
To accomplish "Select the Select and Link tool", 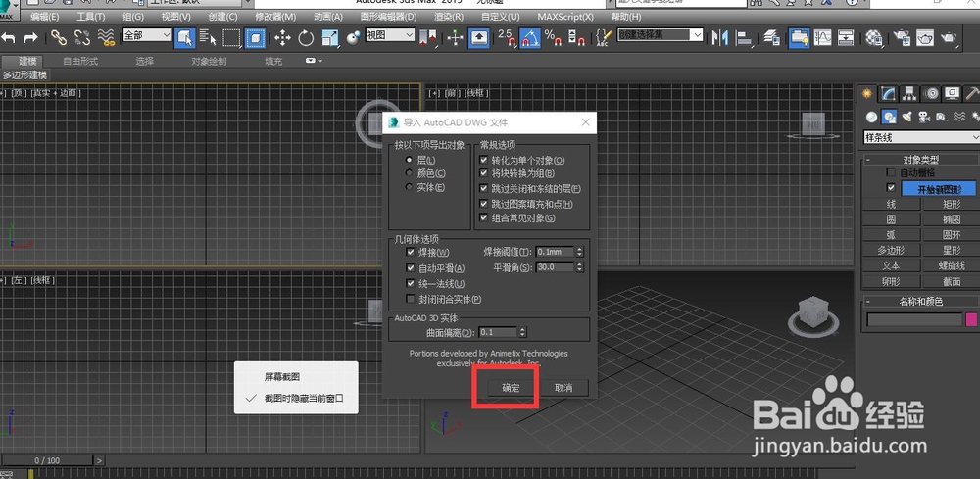I will point(59,38).
